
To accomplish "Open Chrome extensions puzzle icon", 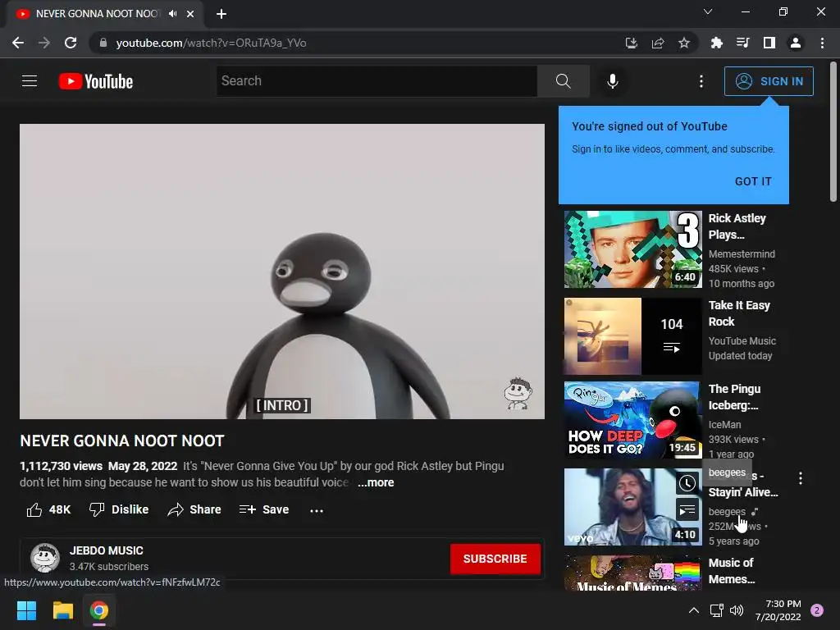I will tap(716, 43).
